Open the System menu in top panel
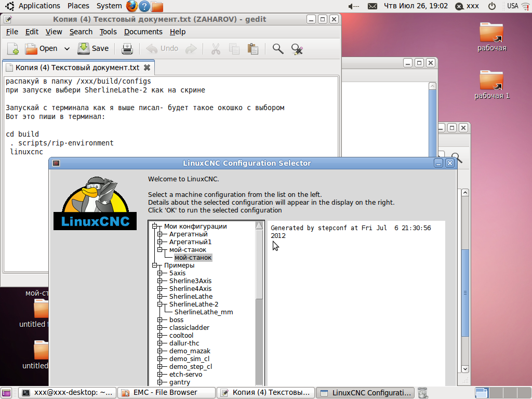 109,6
